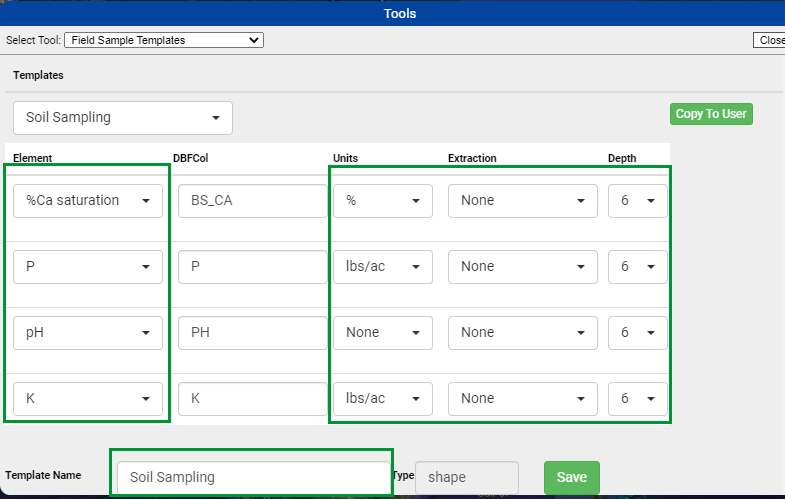
Task: Open the %Ca saturation element dropdown
Action: 88,201
